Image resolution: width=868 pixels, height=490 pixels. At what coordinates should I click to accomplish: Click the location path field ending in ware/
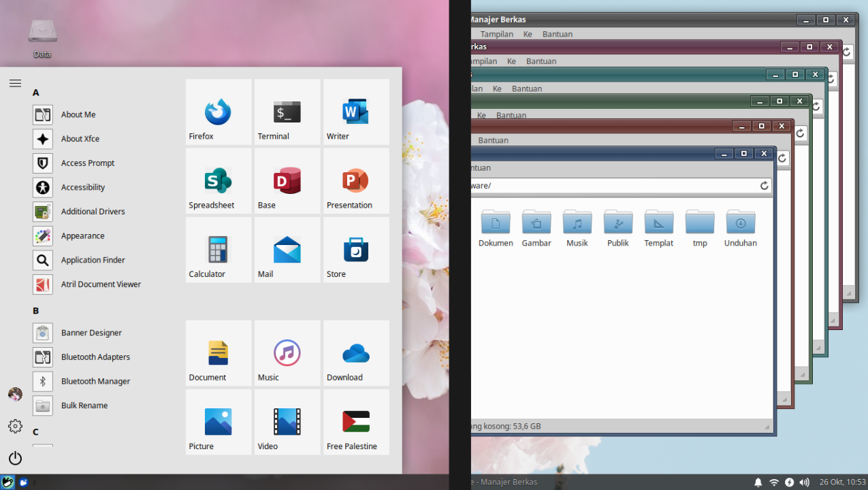point(621,186)
